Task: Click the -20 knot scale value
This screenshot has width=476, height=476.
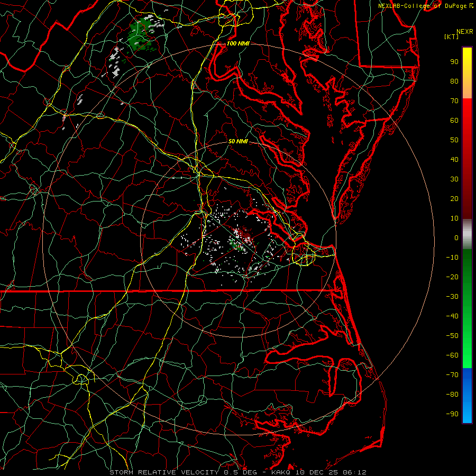Action: tap(452, 277)
